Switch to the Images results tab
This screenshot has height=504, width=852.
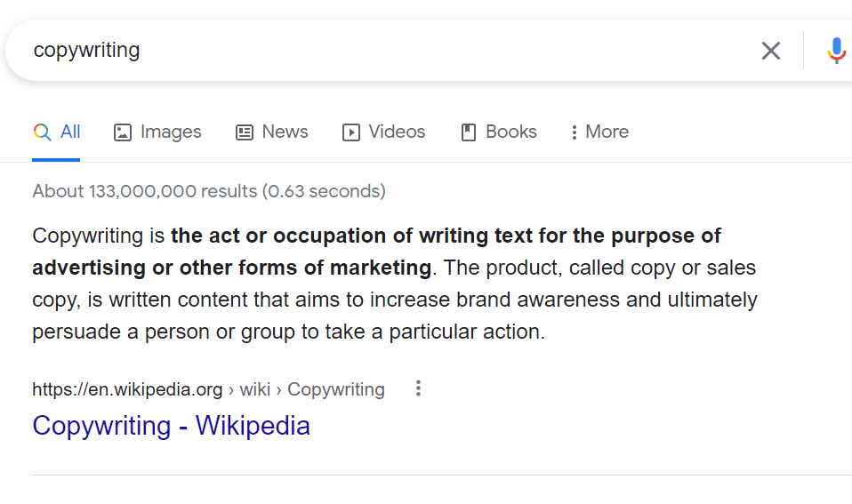tap(171, 132)
